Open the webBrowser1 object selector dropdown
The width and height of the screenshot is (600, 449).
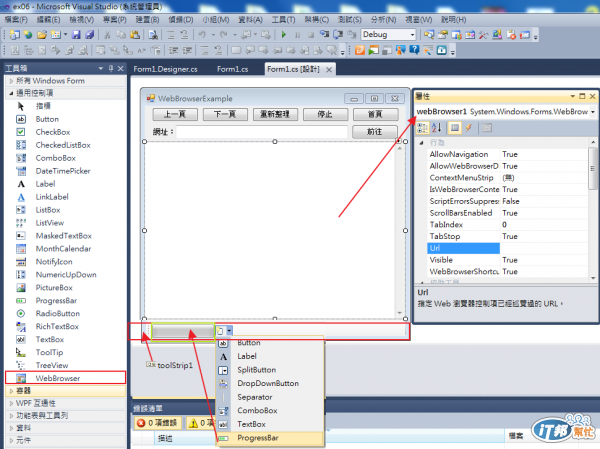(593, 112)
